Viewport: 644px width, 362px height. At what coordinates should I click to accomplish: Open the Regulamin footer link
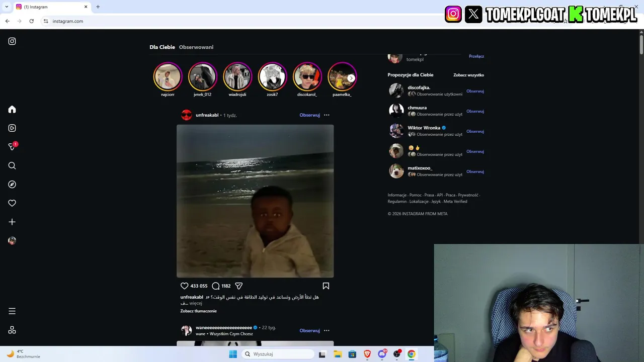pyautogui.click(x=397, y=202)
